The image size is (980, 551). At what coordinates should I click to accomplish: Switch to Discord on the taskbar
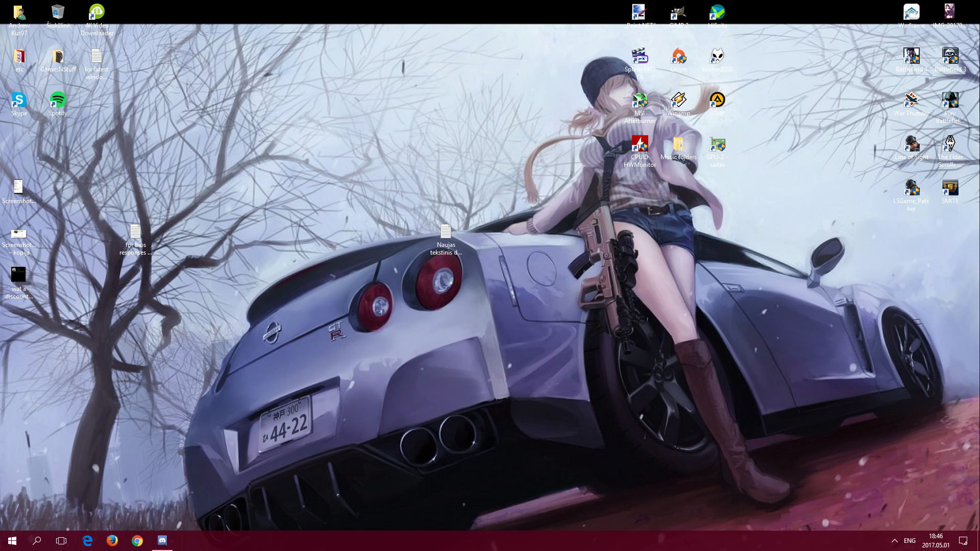pyautogui.click(x=162, y=541)
